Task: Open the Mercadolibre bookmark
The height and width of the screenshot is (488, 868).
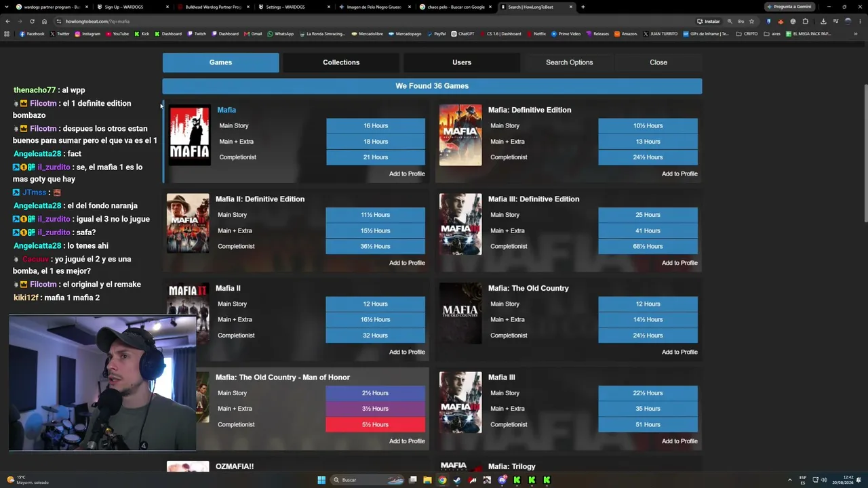Action: coord(367,34)
